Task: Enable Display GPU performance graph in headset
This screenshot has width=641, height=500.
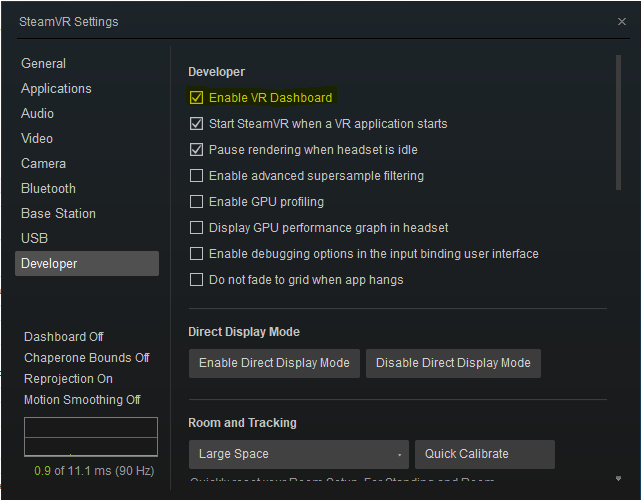Action: [x=196, y=228]
